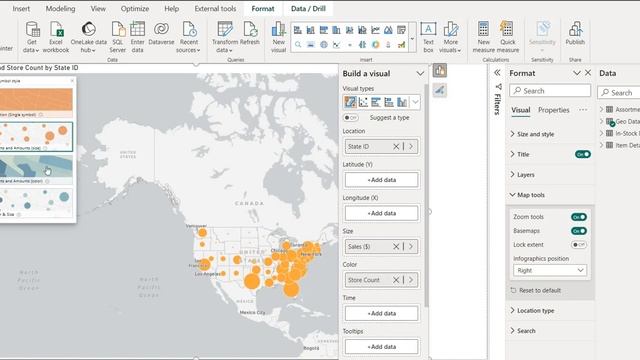
Task: Toggle Suggest a type switch
Action: [x=351, y=118]
